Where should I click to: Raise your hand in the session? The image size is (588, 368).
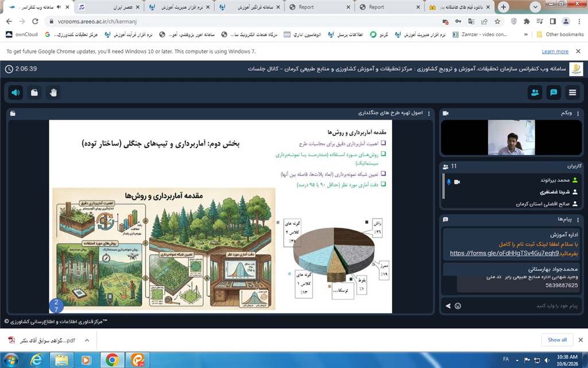tap(53, 93)
